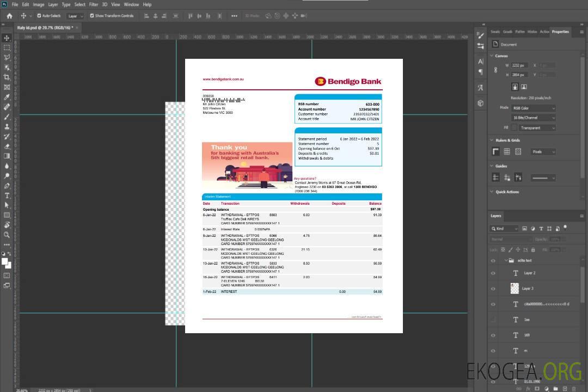Click the Home icon in options bar
Screen dimensions: 588x392
tap(9, 16)
